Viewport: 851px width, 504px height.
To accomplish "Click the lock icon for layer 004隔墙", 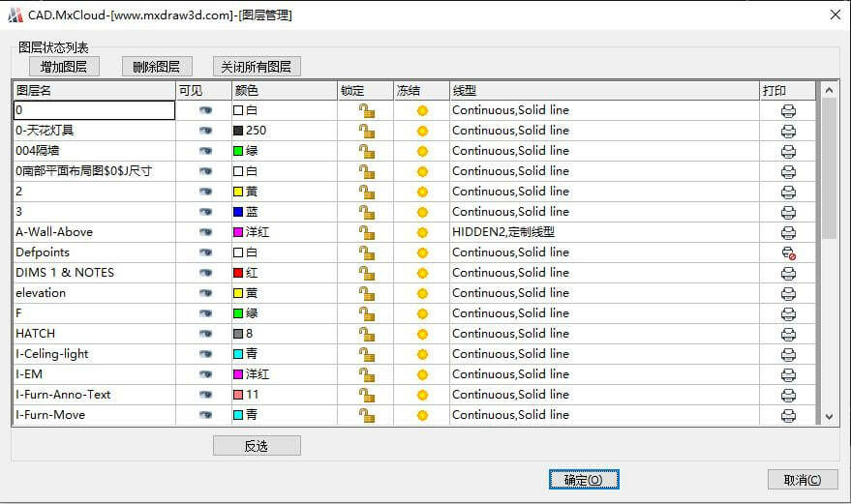I will click(366, 151).
